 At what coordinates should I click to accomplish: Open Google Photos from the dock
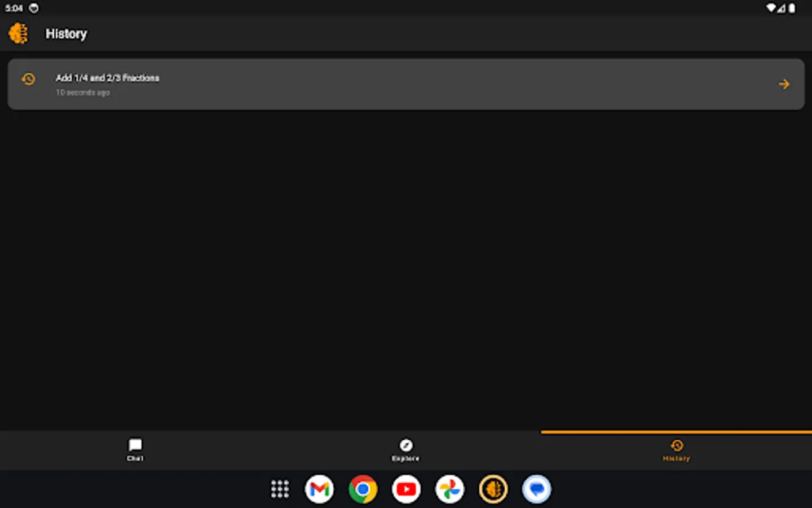click(449, 489)
